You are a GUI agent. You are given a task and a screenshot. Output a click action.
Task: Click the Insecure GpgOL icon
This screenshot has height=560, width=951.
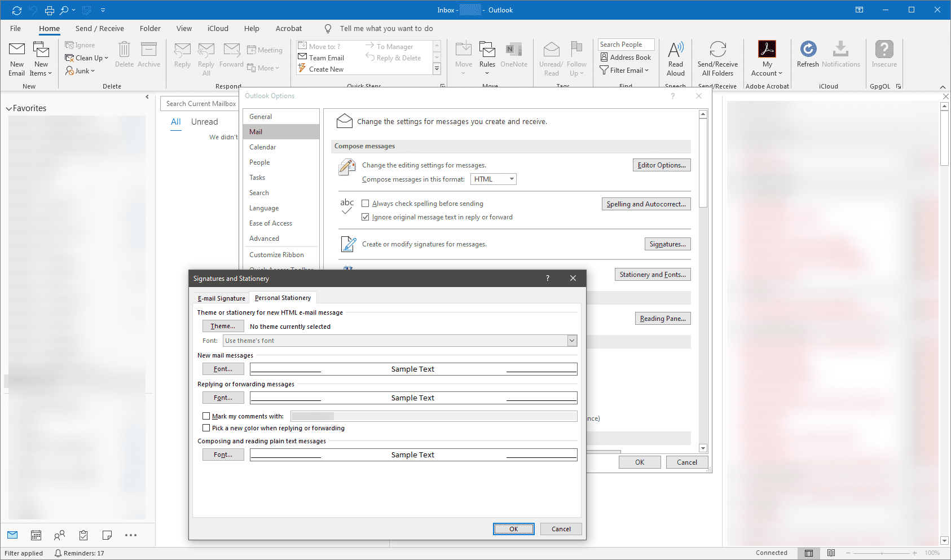tap(884, 55)
